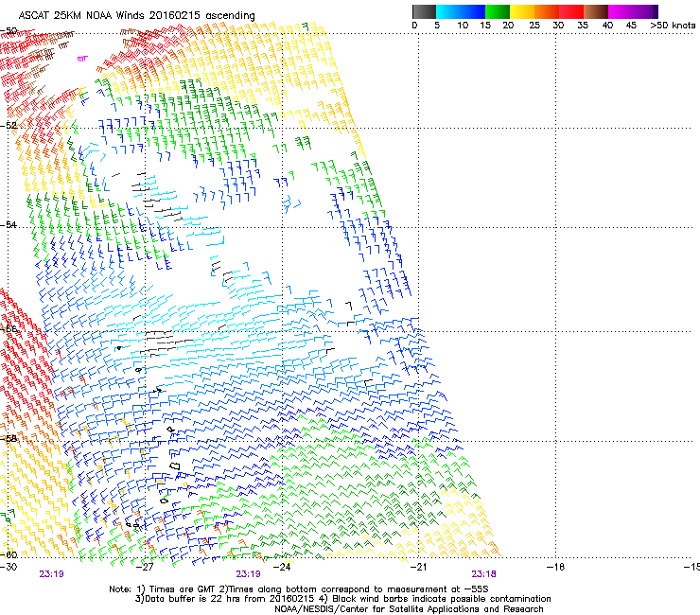This screenshot has width=700, height=615.
Task: Click the '25' legend scale label
Action: click(534, 26)
